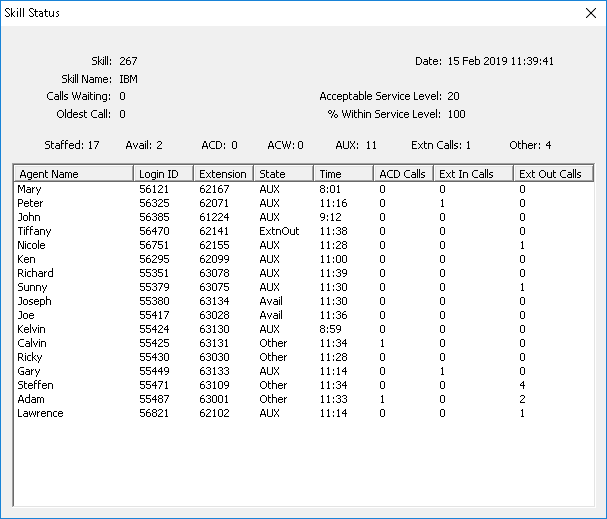Click on Richard in agent list
The image size is (607, 519).
tap(36, 272)
